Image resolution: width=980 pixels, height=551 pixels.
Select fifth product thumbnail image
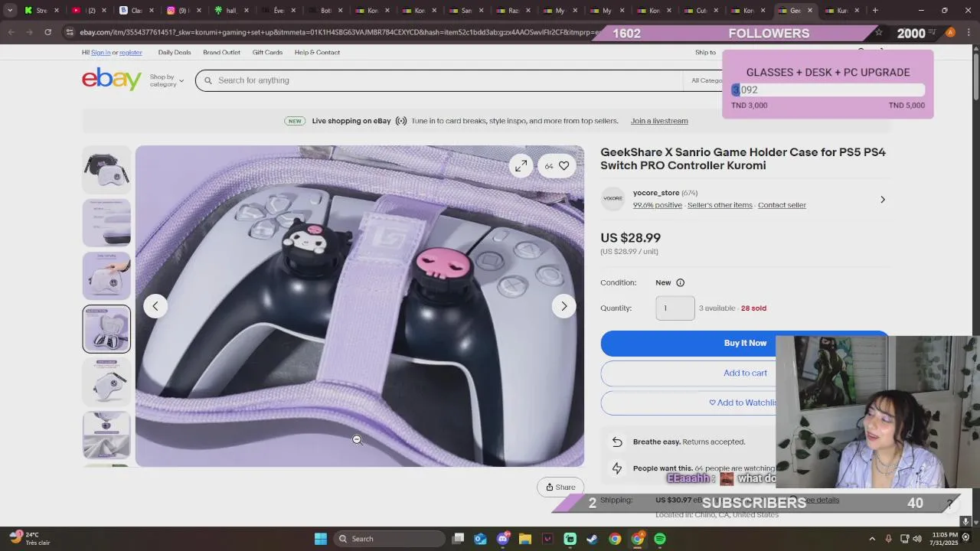pos(106,382)
